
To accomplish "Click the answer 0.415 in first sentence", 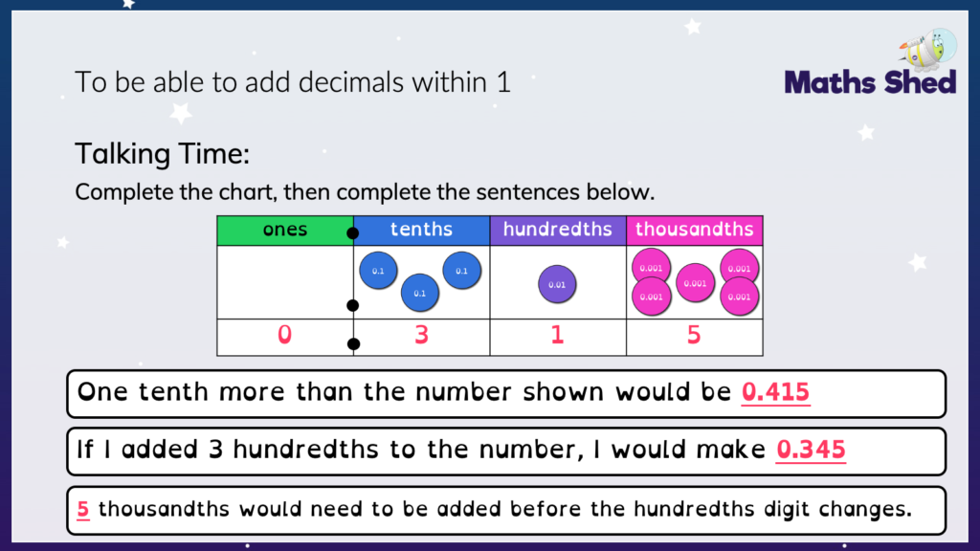I will coord(775,392).
